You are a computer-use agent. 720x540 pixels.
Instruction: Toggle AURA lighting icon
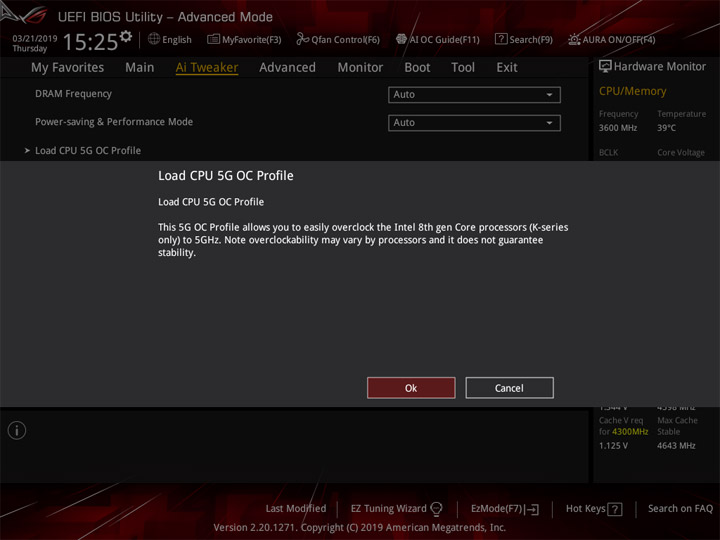click(574, 39)
